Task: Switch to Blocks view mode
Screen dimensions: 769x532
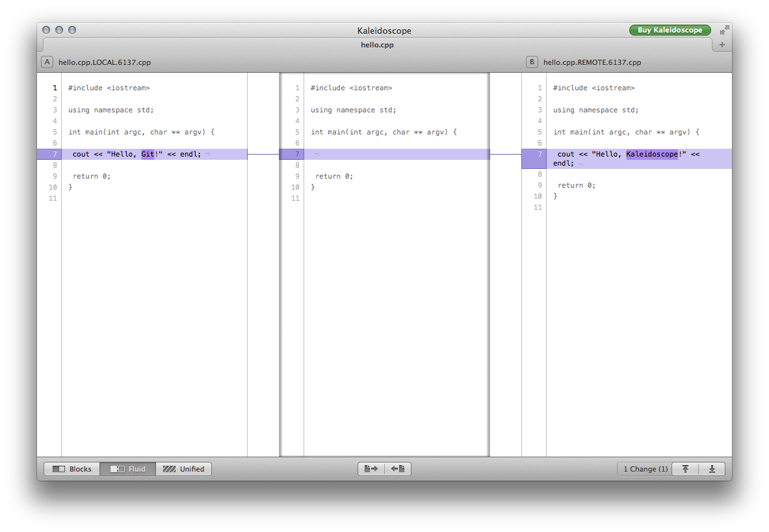Action: (72, 469)
